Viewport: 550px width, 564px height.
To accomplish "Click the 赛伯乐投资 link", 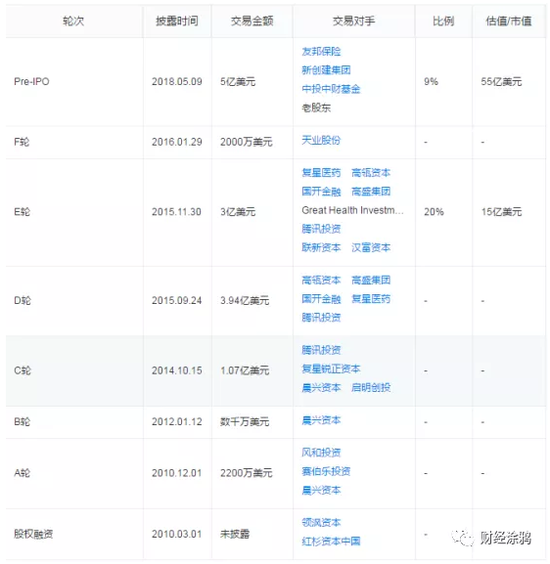I will pos(326,471).
